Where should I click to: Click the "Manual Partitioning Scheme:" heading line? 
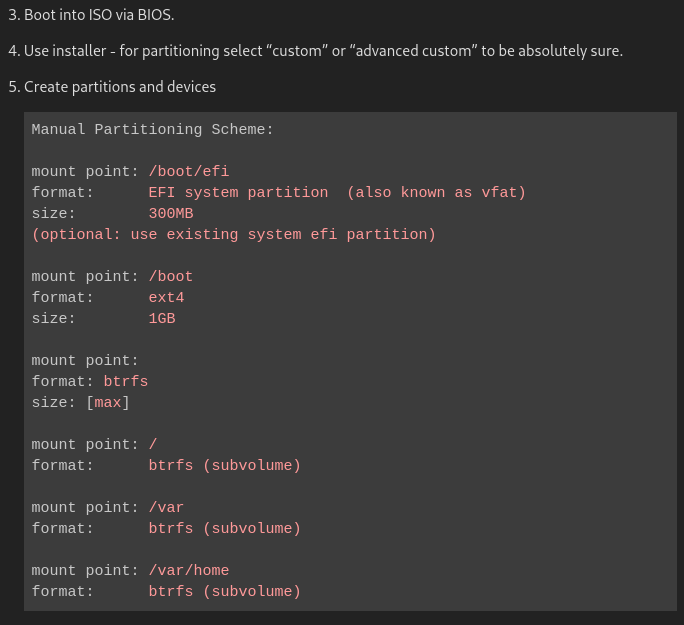tap(153, 129)
